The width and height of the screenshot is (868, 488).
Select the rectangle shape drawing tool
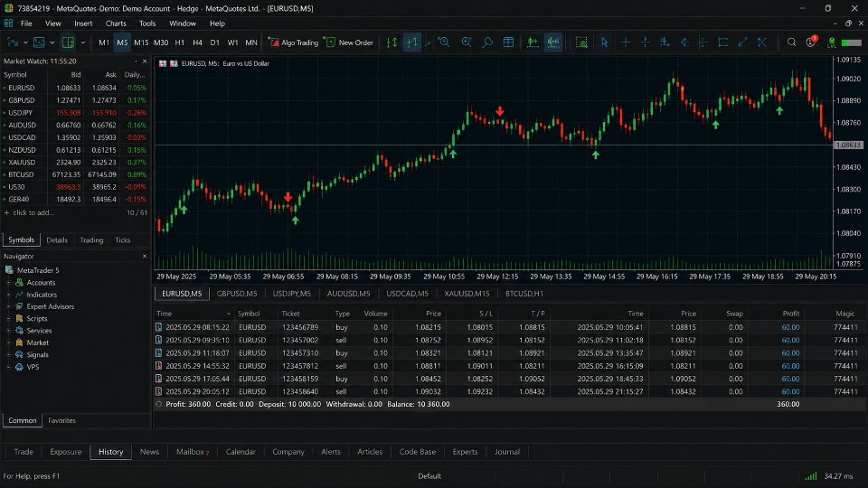pos(723,42)
